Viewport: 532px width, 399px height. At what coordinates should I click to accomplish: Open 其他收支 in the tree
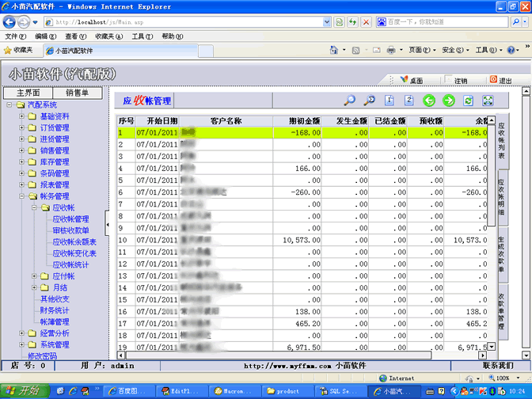[x=55, y=299]
